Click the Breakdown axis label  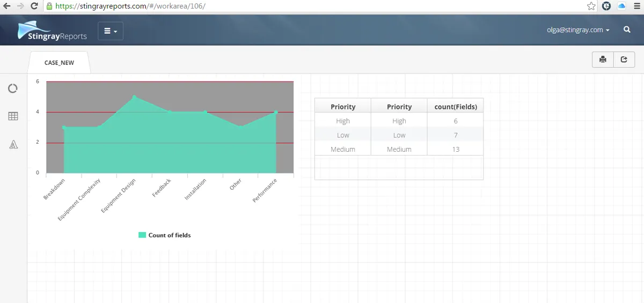(54, 189)
